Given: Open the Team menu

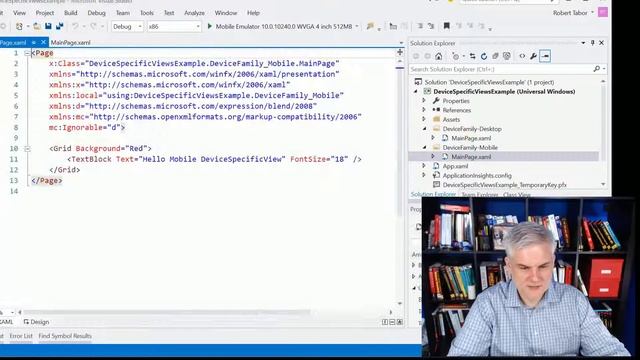Looking at the screenshot, I should pos(122,13).
